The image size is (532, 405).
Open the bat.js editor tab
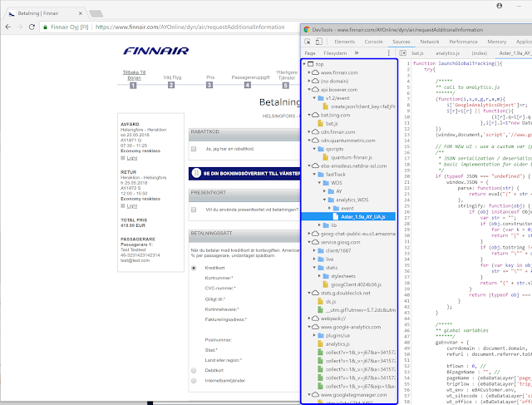[417, 53]
